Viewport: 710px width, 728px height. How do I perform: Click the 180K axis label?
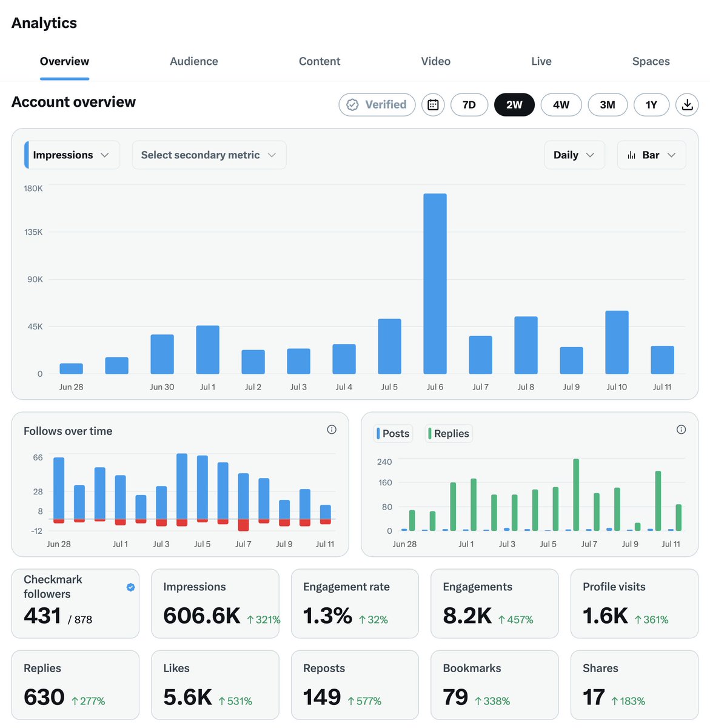(33, 189)
